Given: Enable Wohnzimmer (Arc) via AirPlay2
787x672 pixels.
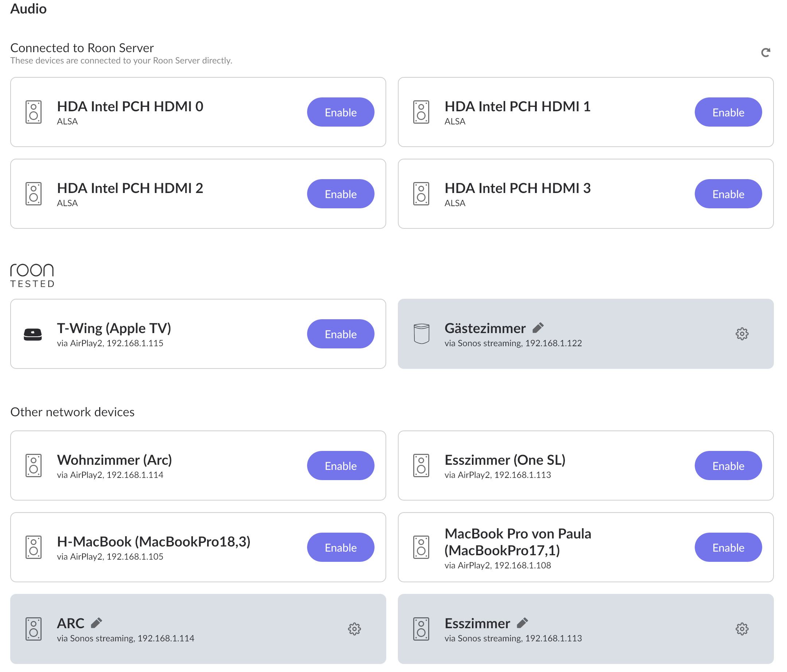Looking at the screenshot, I should pyautogui.click(x=340, y=466).
